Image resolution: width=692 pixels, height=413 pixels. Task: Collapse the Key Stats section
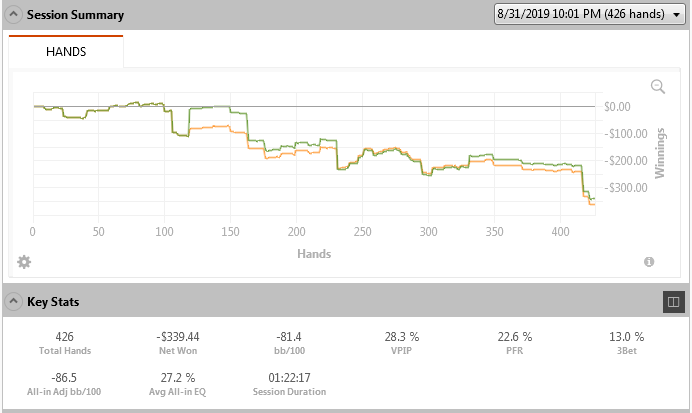pos(14,301)
